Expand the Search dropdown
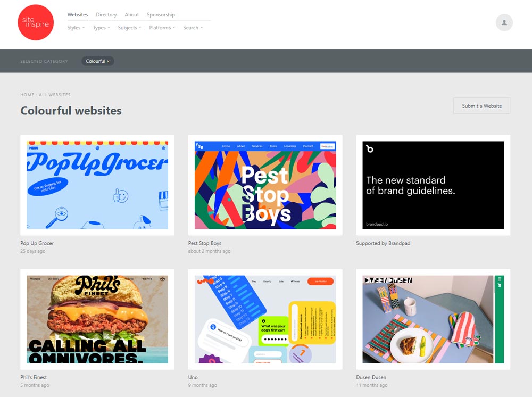This screenshot has height=397, width=532. (193, 28)
